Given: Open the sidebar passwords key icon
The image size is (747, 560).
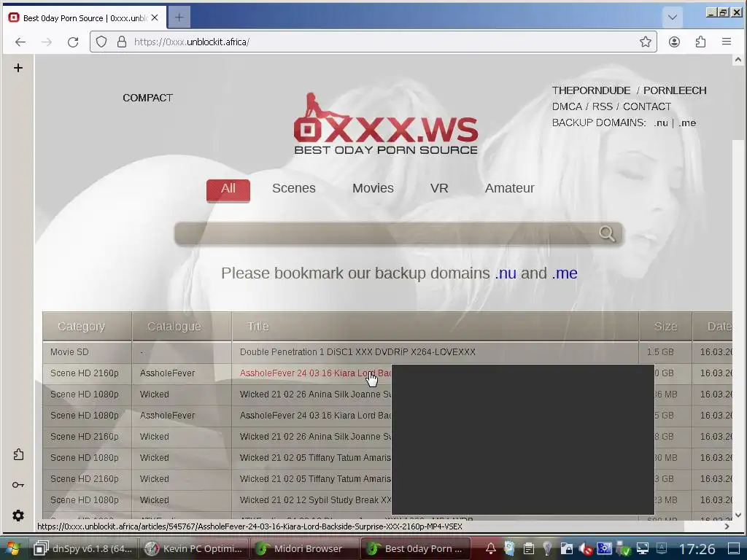Looking at the screenshot, I should tap(18, 485).
